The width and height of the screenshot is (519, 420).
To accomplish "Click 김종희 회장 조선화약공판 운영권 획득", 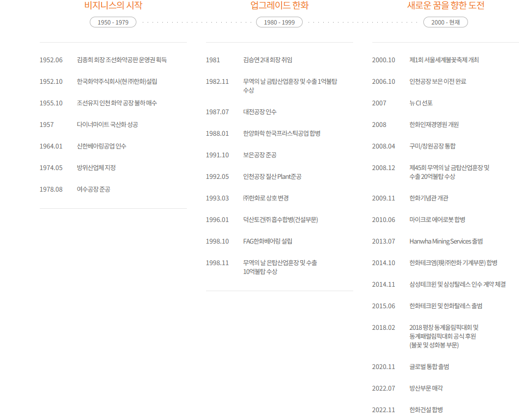I will click(122, 60).
